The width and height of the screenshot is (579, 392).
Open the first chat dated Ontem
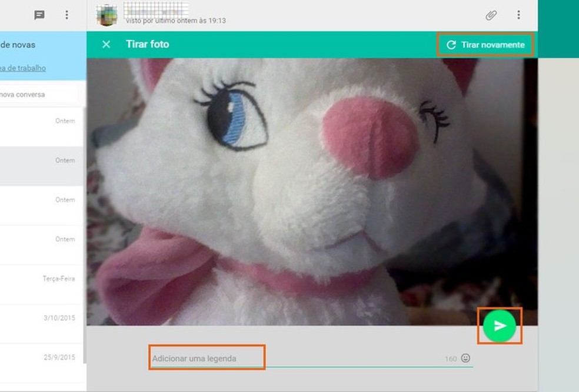41,127
